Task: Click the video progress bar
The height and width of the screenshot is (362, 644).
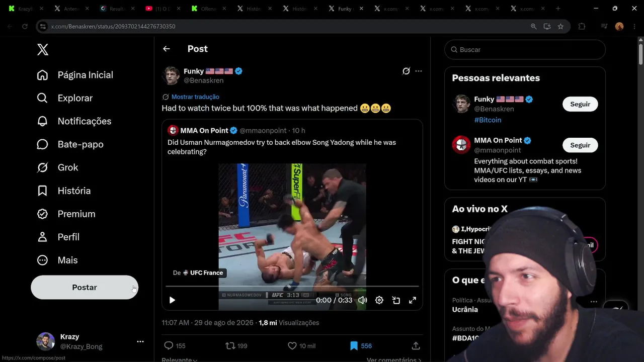Action: point(292,287)
